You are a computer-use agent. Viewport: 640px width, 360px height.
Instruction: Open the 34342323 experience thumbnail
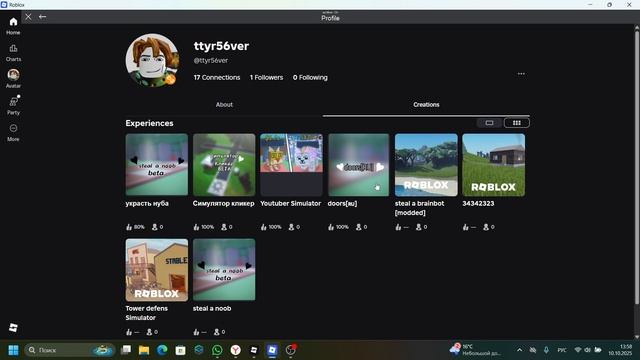(493, 164)
